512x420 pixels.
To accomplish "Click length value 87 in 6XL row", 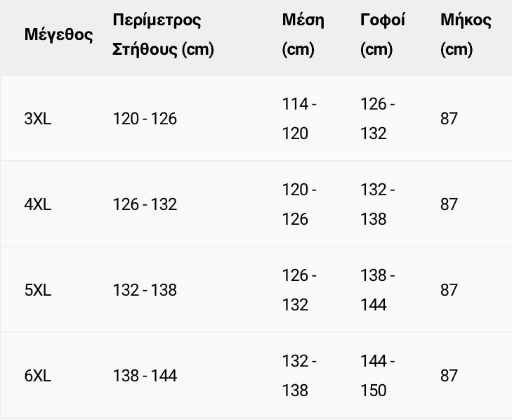I will coord(449,376).
